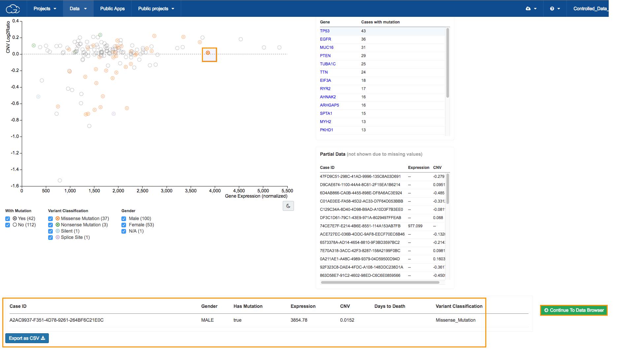Screen dimensions: 644x357
Task: Select the ARHGAP5 gene link
Action: [330, 105]
